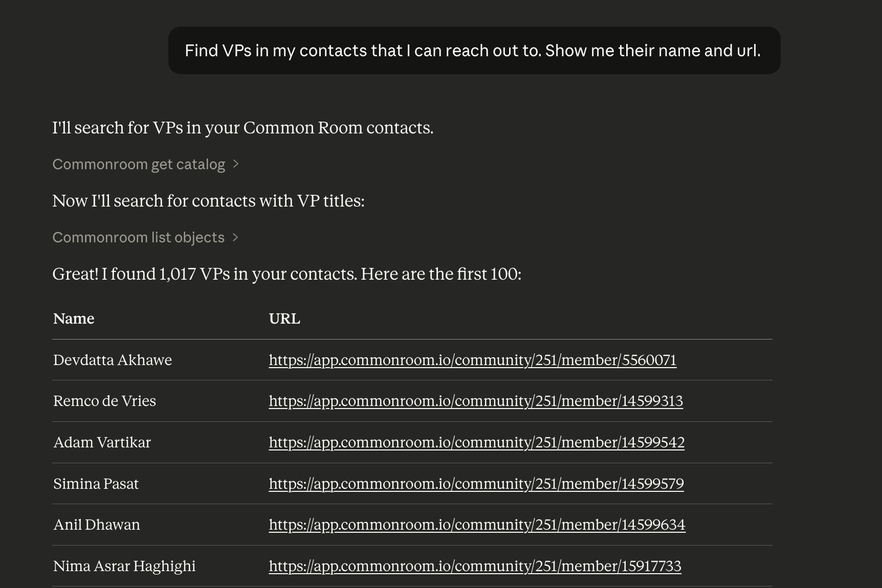
Task: Click the chevron beside Commonroom get catalog
Action: pyautogui.click(x=236, y=164)
